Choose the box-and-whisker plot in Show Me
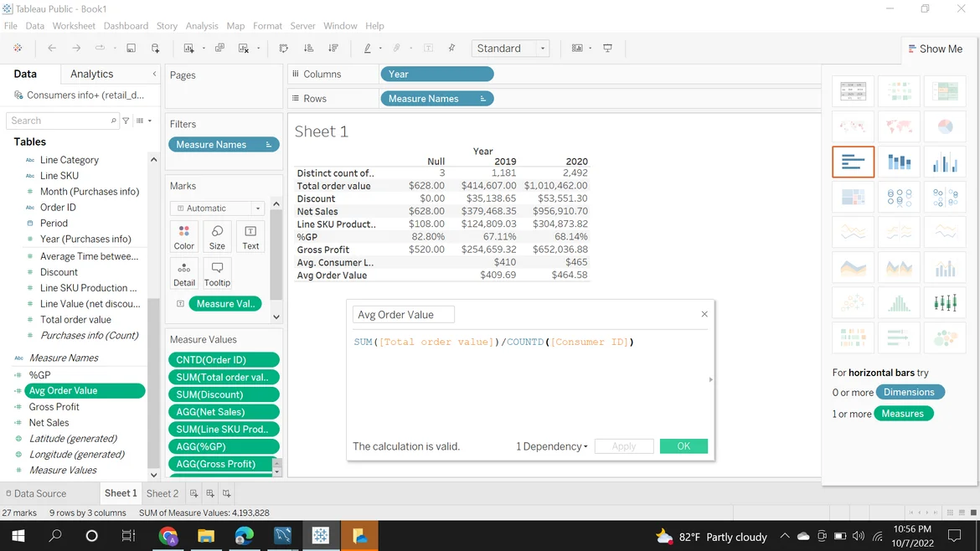The height and width of the screenshot is (551, 980). tap(945, 302)
